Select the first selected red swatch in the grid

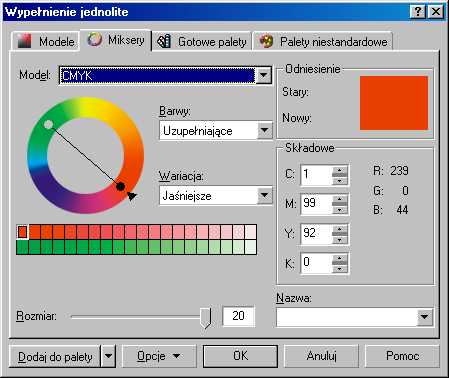pos(22,232)
